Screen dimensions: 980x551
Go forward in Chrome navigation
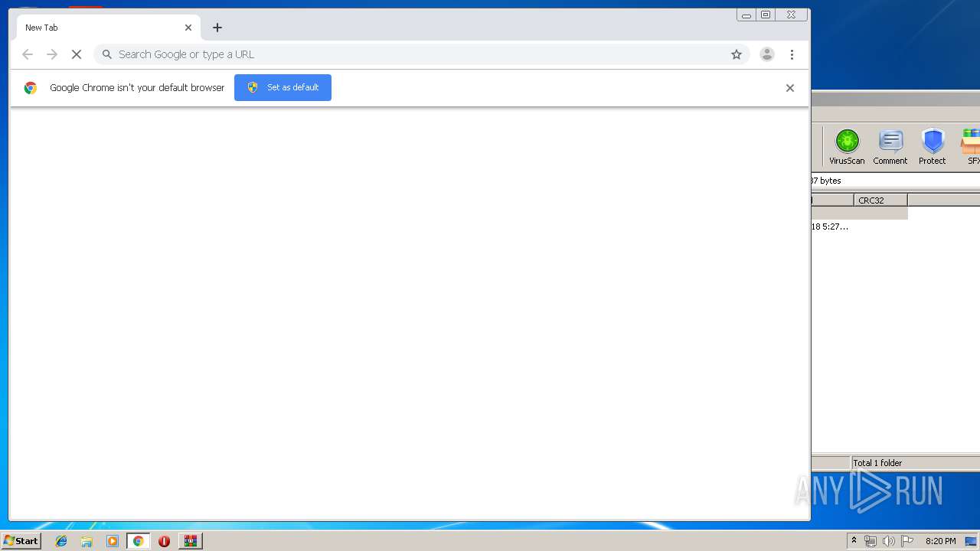52,54
